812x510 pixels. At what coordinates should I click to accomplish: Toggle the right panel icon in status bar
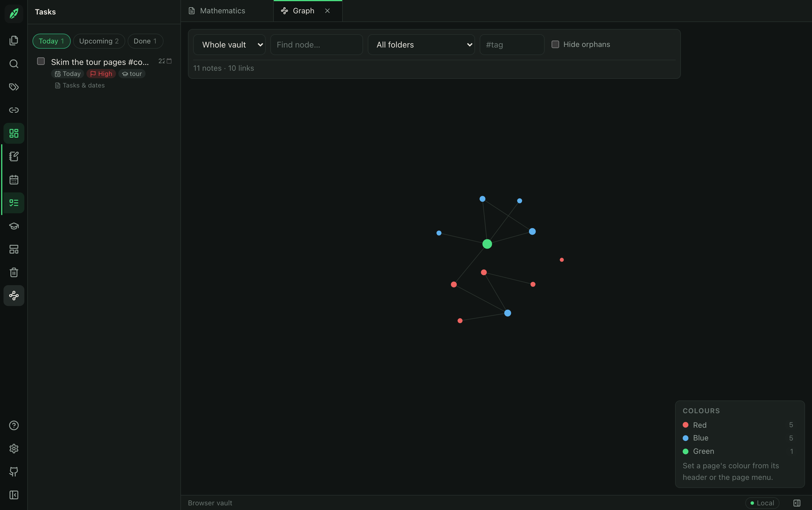tap(797, 503)
